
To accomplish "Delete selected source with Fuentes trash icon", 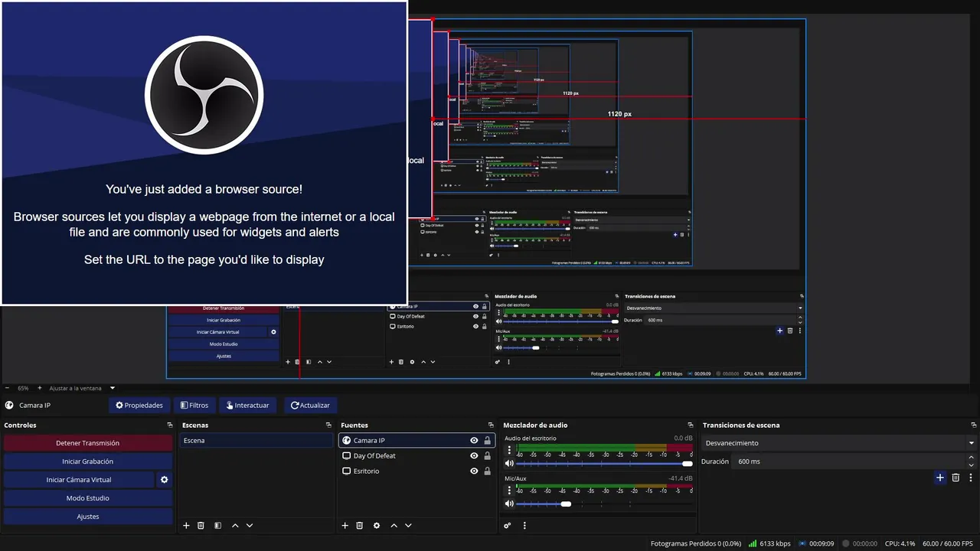I will pyautogui.click(x=359, y=526).
